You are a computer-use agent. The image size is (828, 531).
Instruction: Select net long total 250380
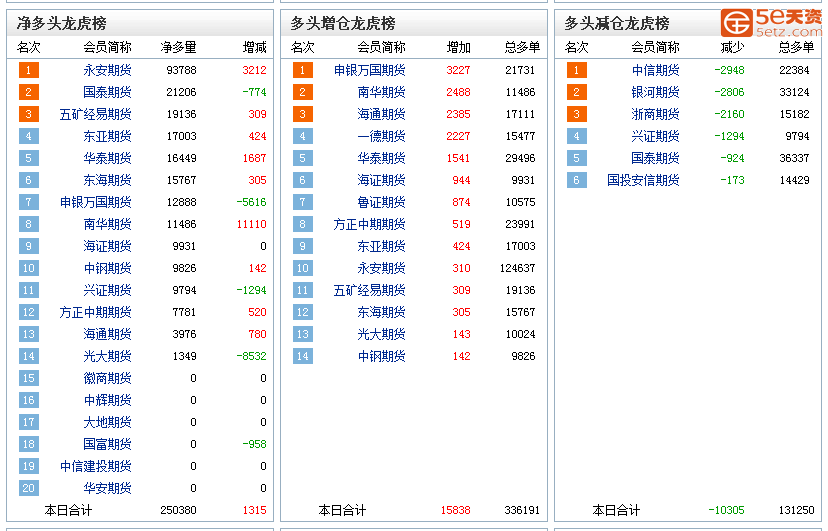click(178, 510)
